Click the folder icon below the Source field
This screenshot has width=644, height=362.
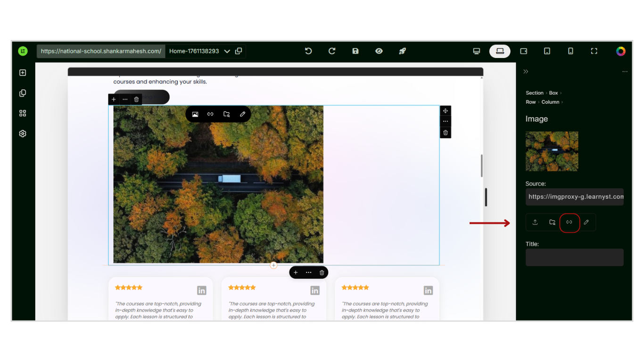pyautogui.click(x=552, y=222)
